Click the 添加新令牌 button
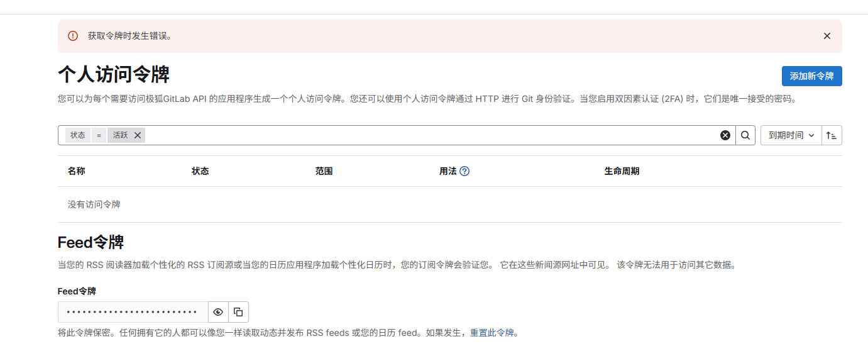 pos(811,76)
